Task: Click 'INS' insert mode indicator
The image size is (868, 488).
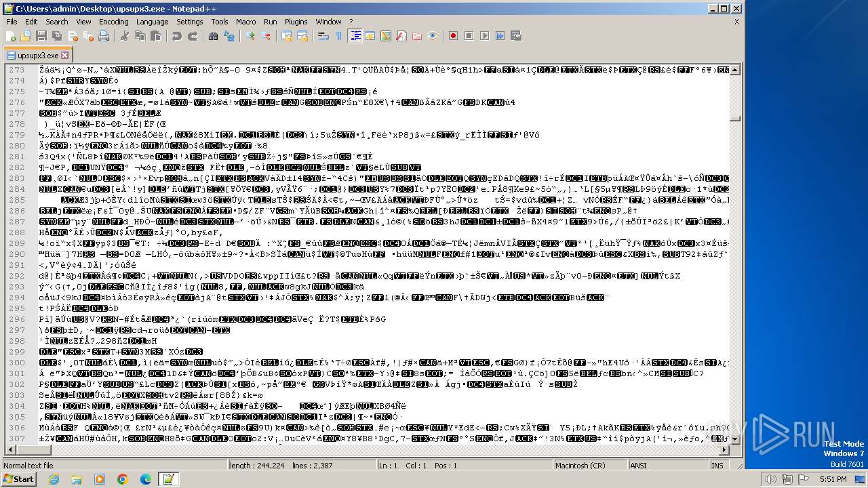Action: point(717,466)
